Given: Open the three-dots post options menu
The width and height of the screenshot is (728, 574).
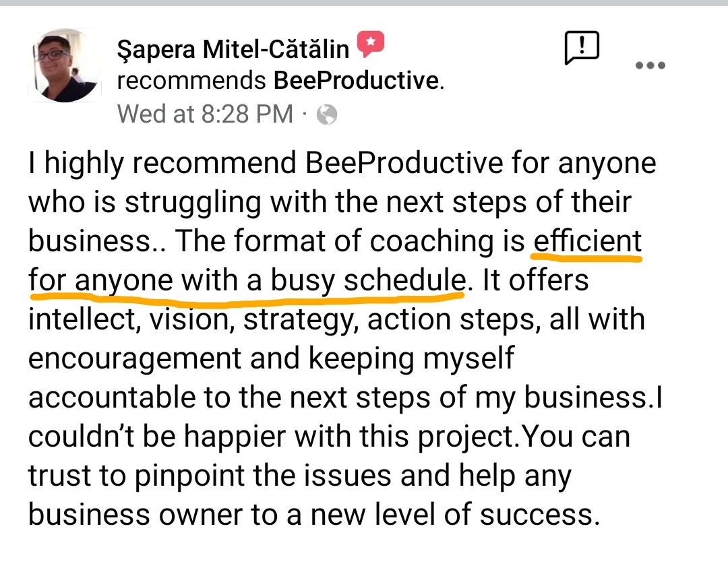Looking at the screenshot, I should click(x=650, y=65).
